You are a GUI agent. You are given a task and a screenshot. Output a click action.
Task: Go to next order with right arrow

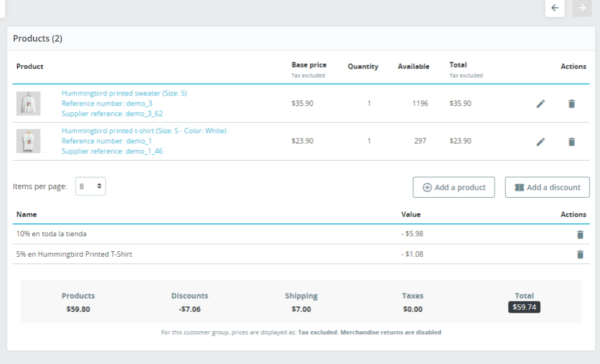click(x=581, y=8)
